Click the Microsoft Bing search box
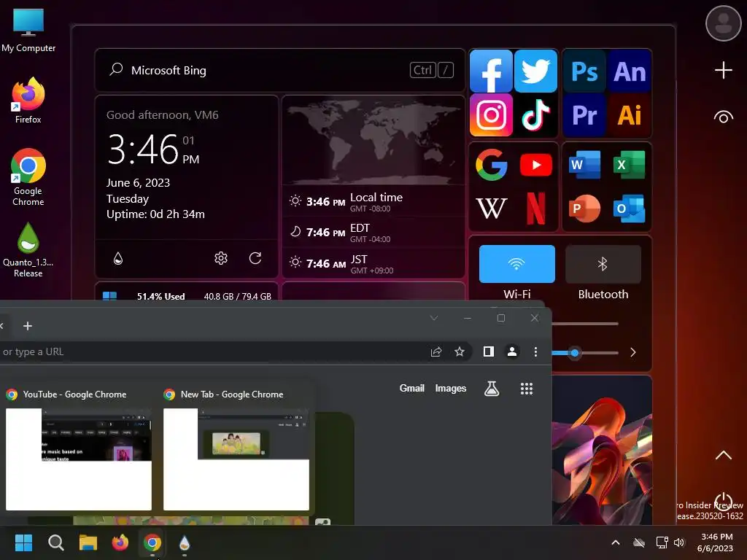The height and width of the screenshot is (560, 747). [x=280, y=70]
